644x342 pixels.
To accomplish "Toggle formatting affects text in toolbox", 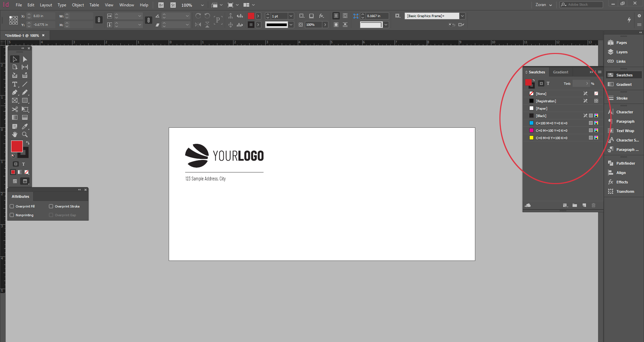I will [x=23, y=164].
